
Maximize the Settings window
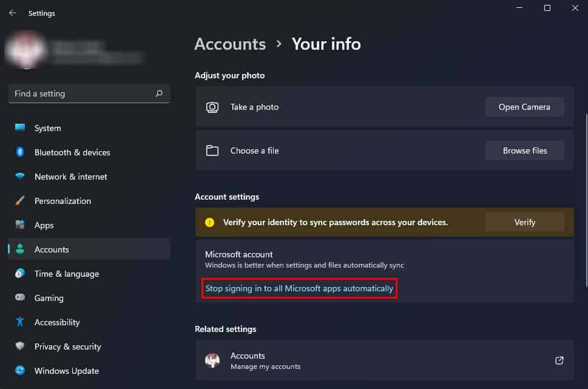[547, 8]
